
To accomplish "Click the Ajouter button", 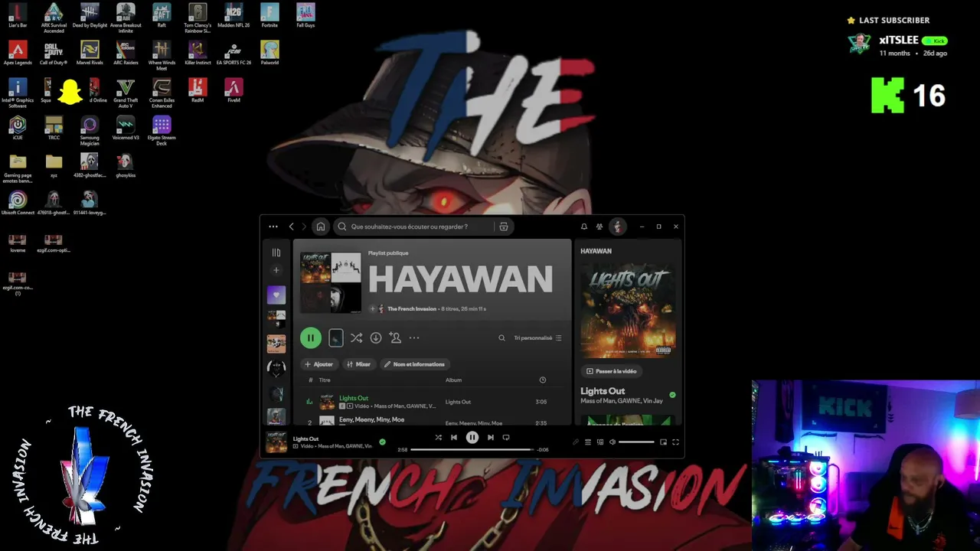I will [318, 364].
